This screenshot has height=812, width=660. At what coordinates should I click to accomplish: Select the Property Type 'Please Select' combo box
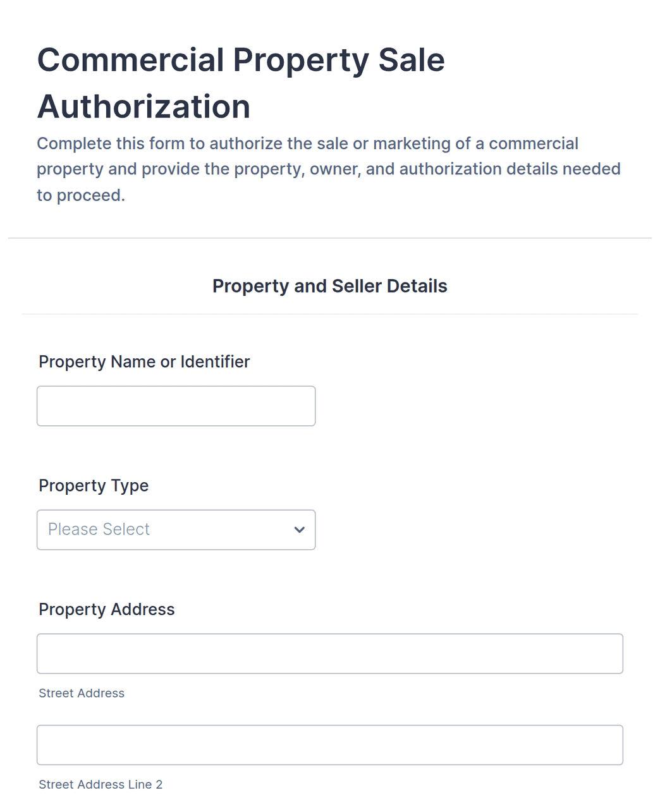point(176,530)
